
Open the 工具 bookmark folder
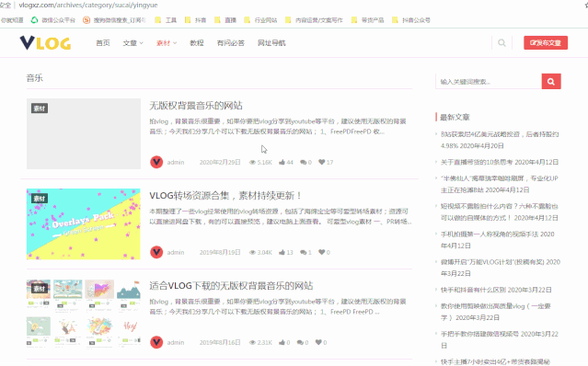pyautogui.click(x=166, y=20)
